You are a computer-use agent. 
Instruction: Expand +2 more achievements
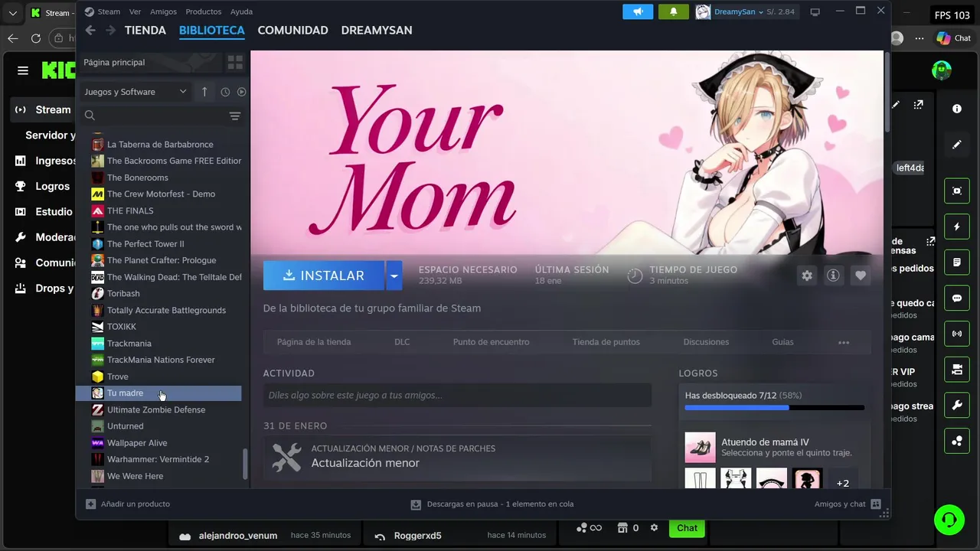[843, 483]
